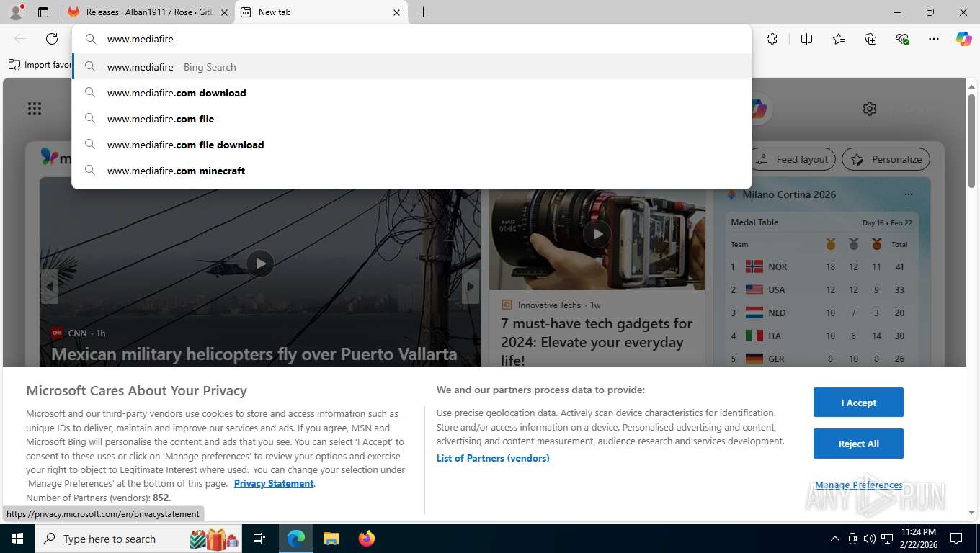Screen dimensions: 980x553
Task: Reload the page with refresh icon
Action: (x=52, y=39)
